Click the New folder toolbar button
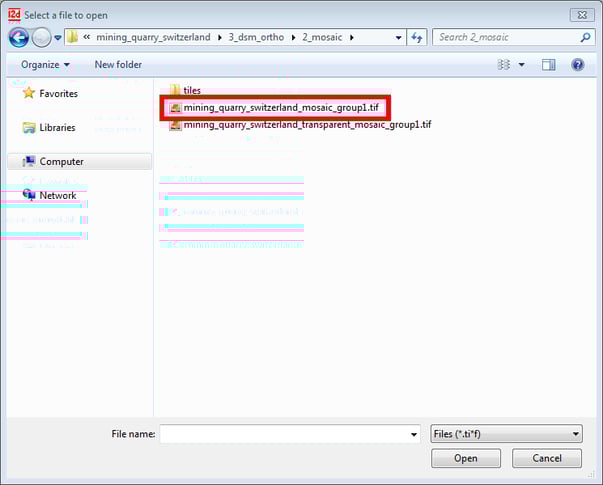 tap(118, 65)
